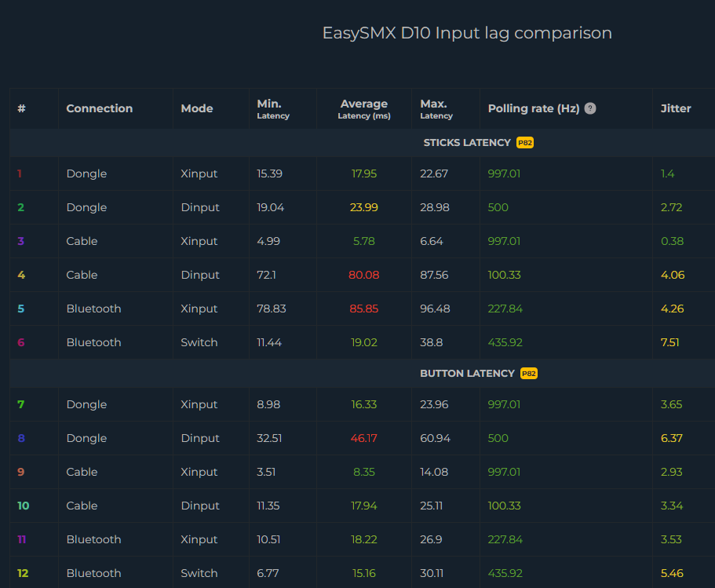The image size is (715, 588).
Task: Click average latency value 17.94
Action: tap(364, 506)
